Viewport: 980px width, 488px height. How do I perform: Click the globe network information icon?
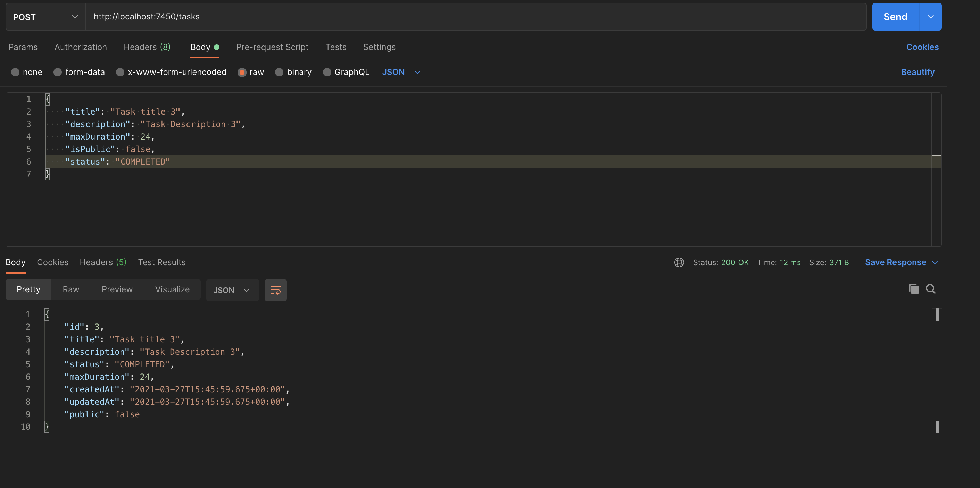679,262
